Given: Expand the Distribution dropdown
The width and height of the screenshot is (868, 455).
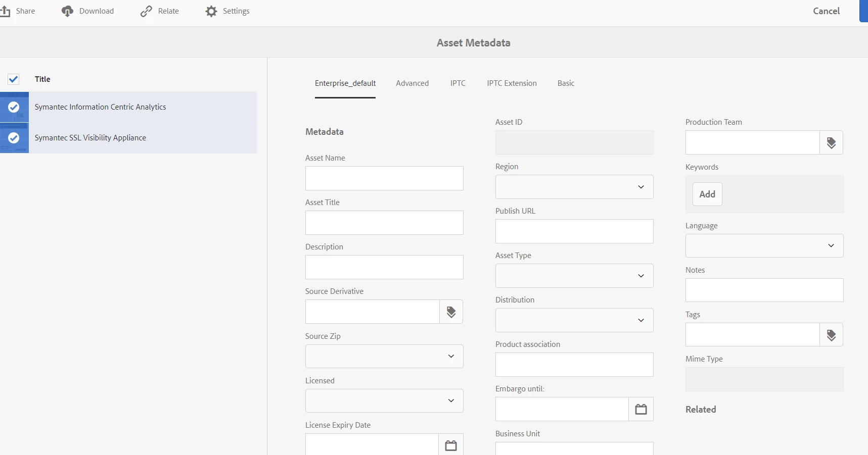Looking at the screenshot, I should point(574,320).
